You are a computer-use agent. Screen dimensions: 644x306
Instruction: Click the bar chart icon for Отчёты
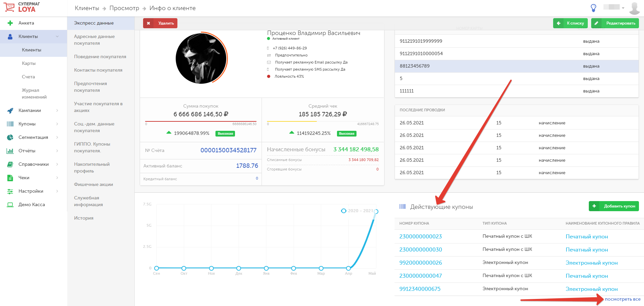pyautogui.click(x=10, y=151)
